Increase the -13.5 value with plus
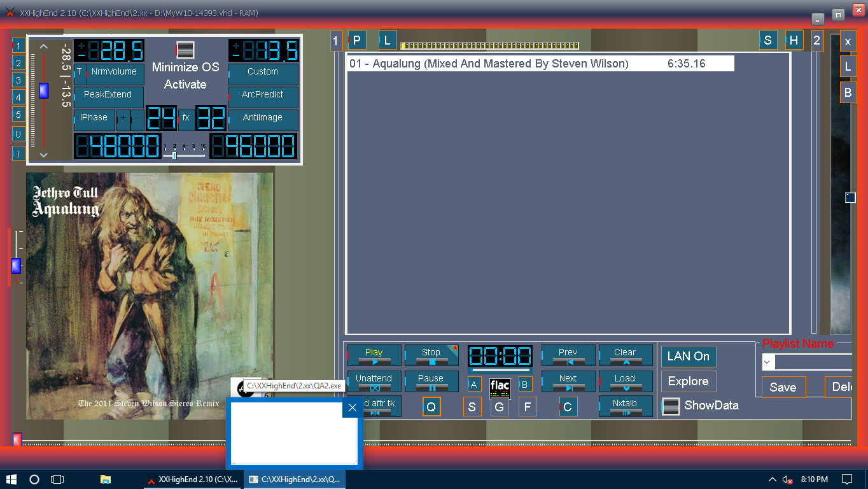868x489 pixels. [237, 45]
